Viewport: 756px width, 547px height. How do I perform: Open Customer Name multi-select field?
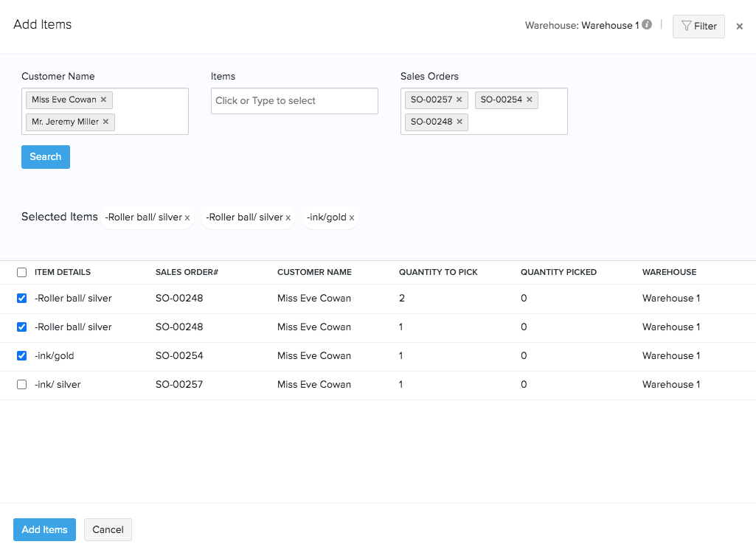click(x=150, y=111)
